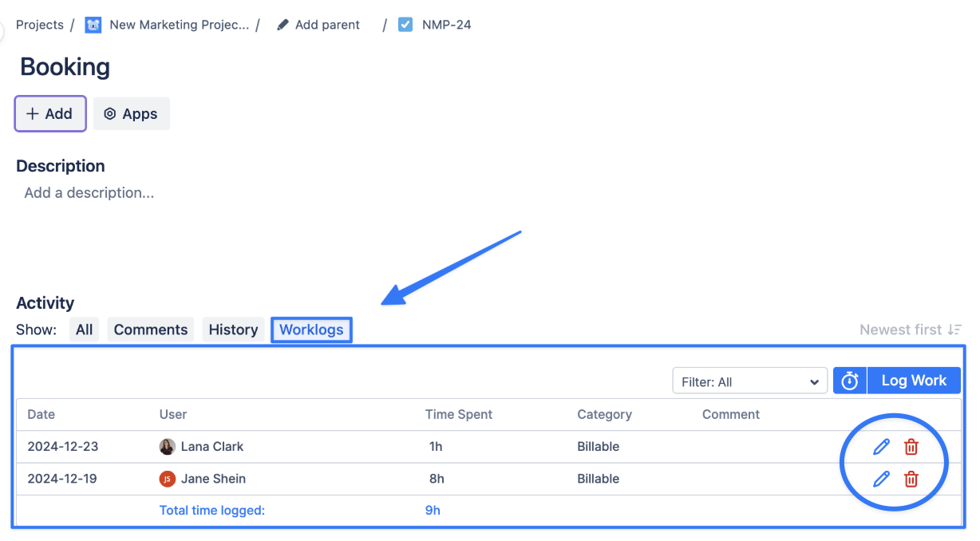Click Add parent in breadcrumb
This screenshot has width=980, height=541.
click(319, 25)
